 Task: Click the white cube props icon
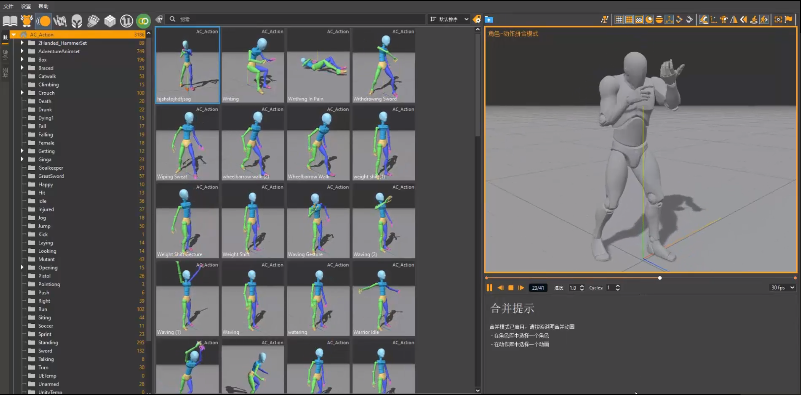(x=109, y=21)
